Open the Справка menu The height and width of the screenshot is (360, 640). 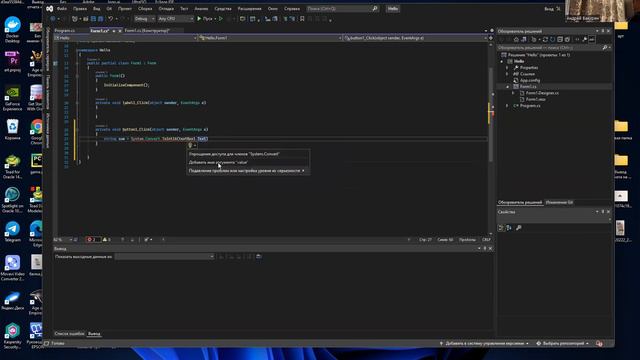pyautogui.click(x=292, y=9)
